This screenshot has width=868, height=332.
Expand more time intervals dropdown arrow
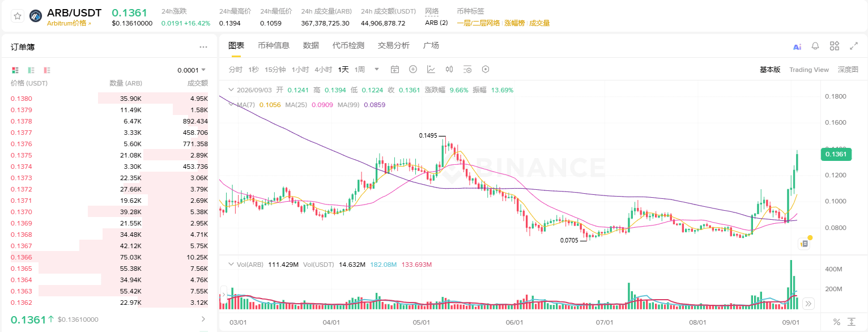pyautogui.click(x=377, y=69)
